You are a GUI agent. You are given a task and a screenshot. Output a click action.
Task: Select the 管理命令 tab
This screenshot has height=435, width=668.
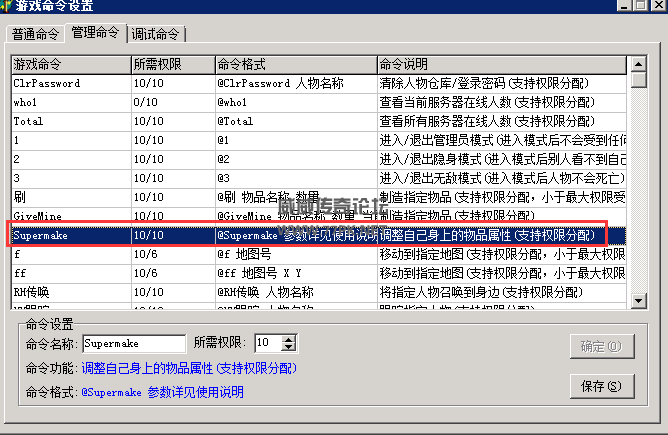(96, 34)
